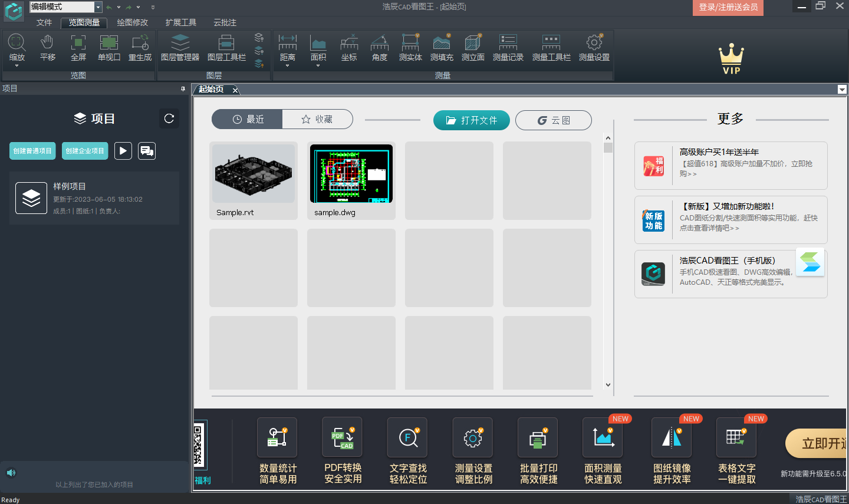Viewport: 849px width, 504px height.
Task: Click the 测填充 measure hatch tool
Action: click(442, 48)
